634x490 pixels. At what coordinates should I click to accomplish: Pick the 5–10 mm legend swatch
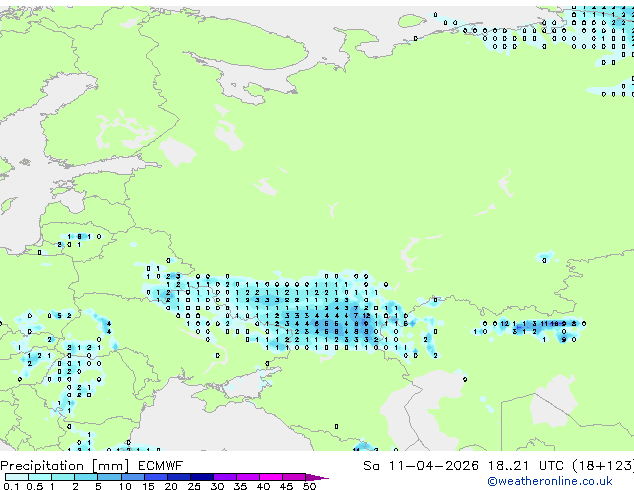tap(110, 477)
